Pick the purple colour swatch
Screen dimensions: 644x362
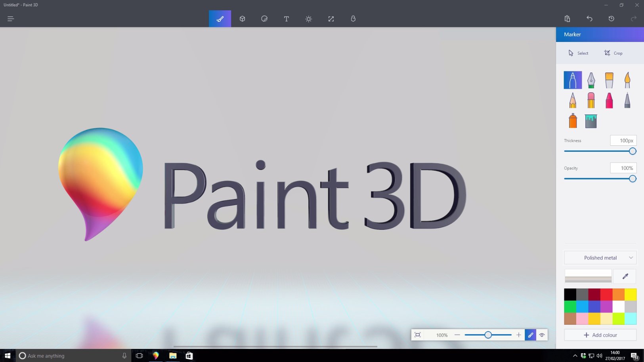(606, 307)
